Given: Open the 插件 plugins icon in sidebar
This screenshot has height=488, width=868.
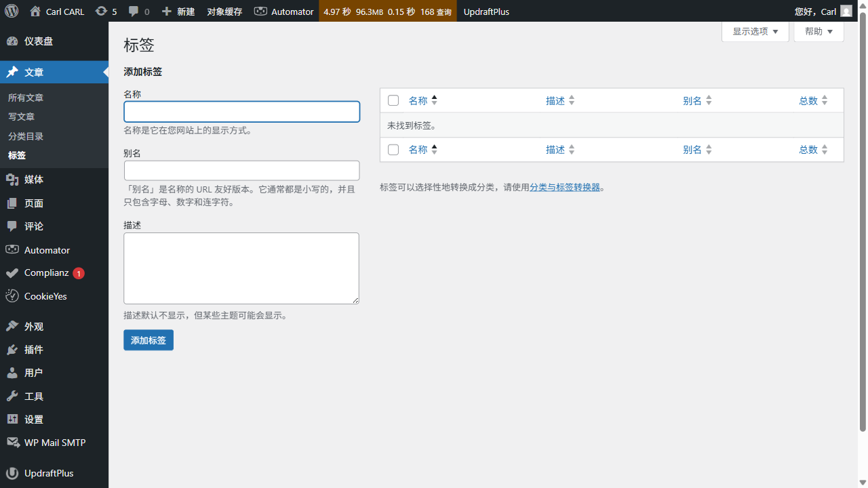Looking at the screenshot, I should pos(12,349).
